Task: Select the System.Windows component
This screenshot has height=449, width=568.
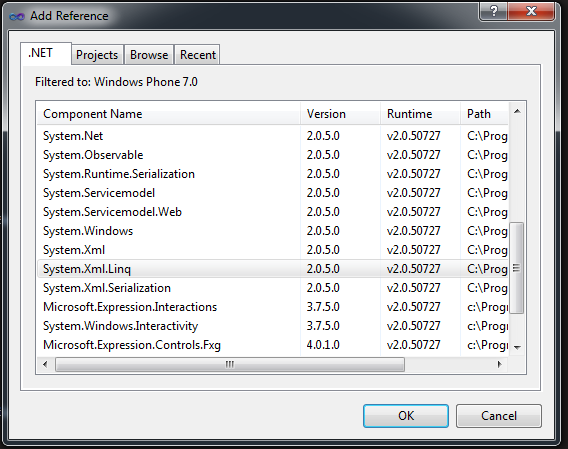Action: [273, 231]
